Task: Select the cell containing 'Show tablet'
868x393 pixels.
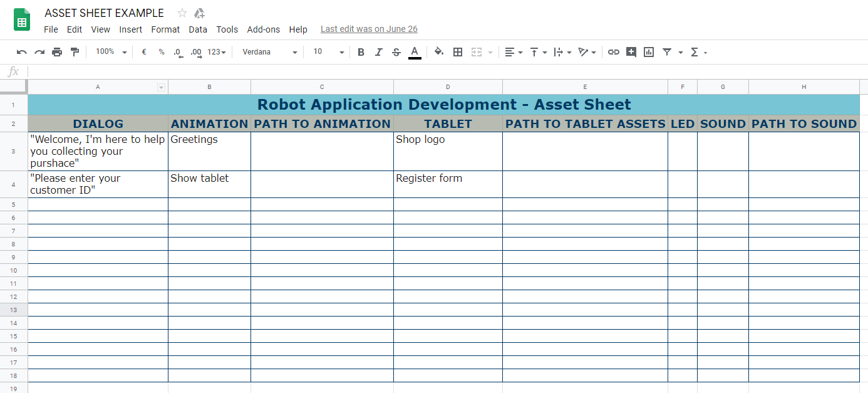Action: [209, 184]
